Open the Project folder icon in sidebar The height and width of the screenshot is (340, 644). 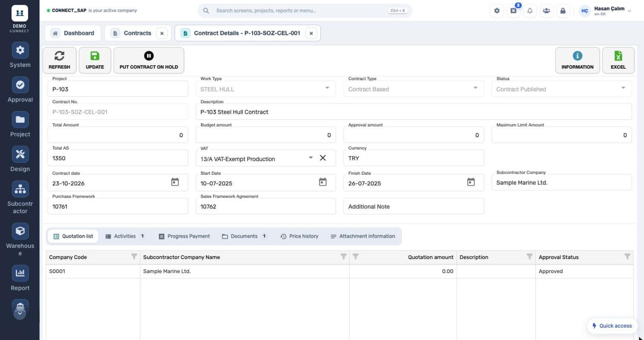[20, 120]
